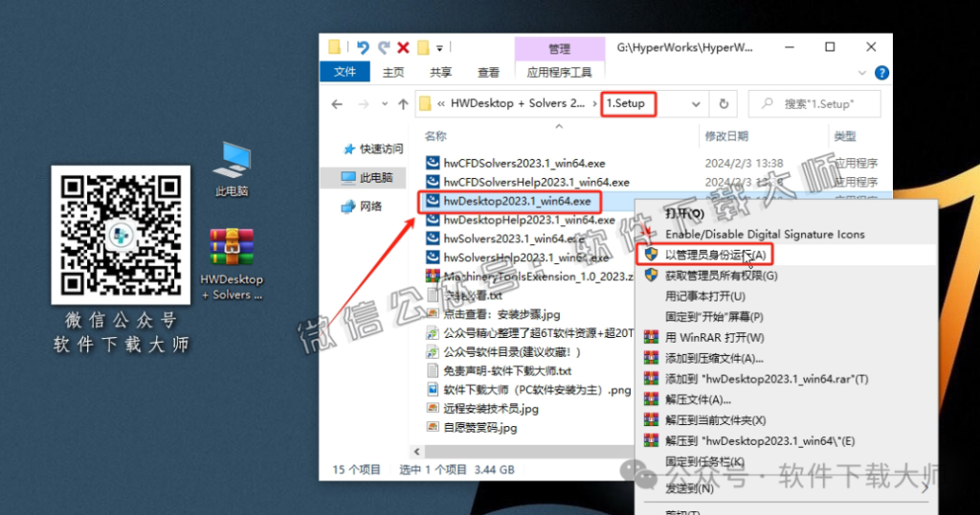The width and height of the screenshot is (980, 515).
Task: Click the icon of hwSolvers2023.1_win64.exe
Action: pyautogui.click(x=433, y=238)
